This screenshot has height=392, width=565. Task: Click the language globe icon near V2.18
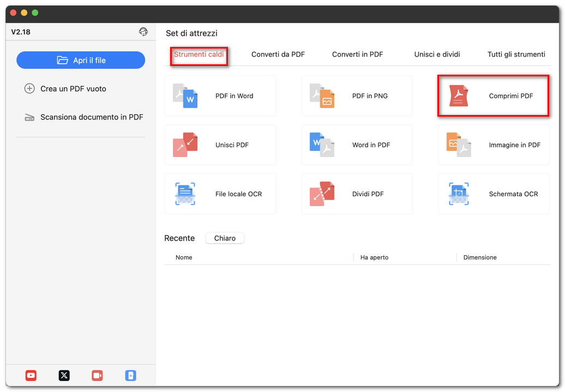[x=143, y=32]
